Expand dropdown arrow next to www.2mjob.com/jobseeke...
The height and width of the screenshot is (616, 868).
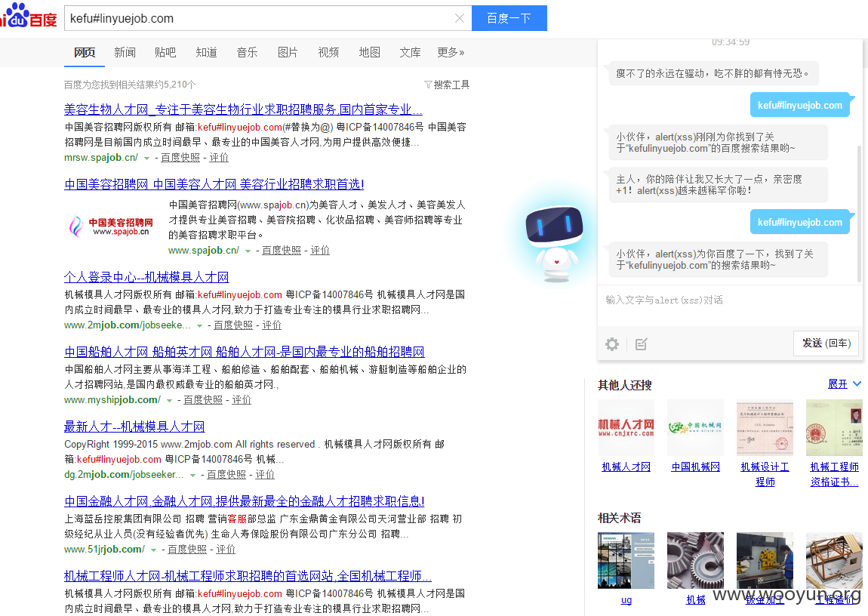pos(200,326)
